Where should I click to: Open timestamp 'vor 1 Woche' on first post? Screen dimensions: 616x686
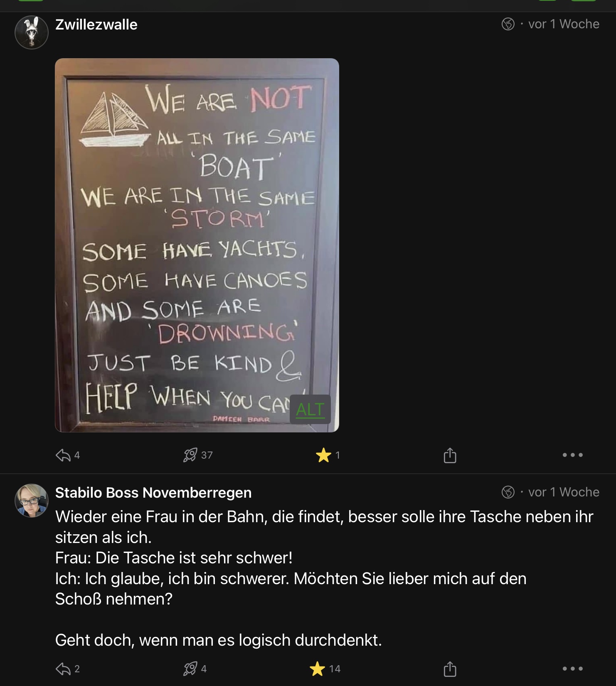pos(564,24)
